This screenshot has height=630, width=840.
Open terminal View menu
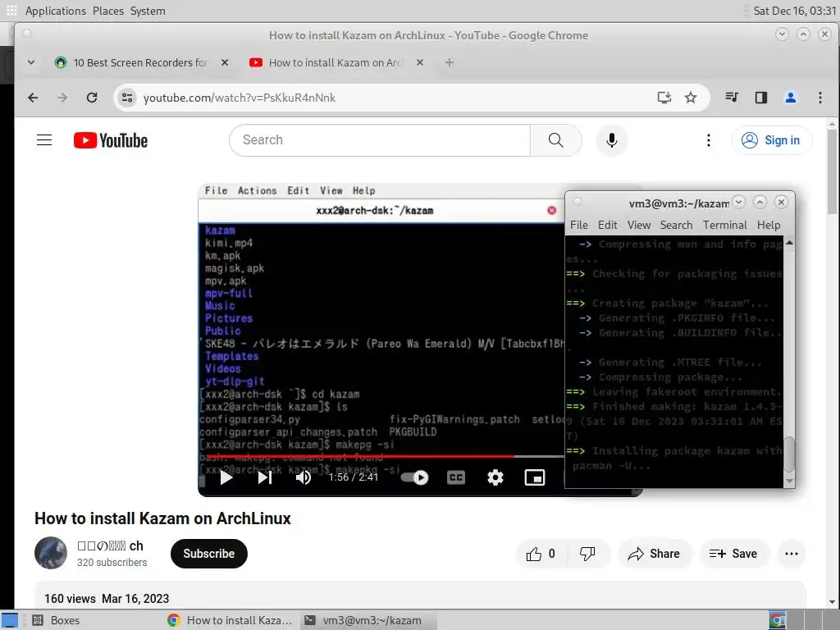pyautogui.click(x=639, y=225)
